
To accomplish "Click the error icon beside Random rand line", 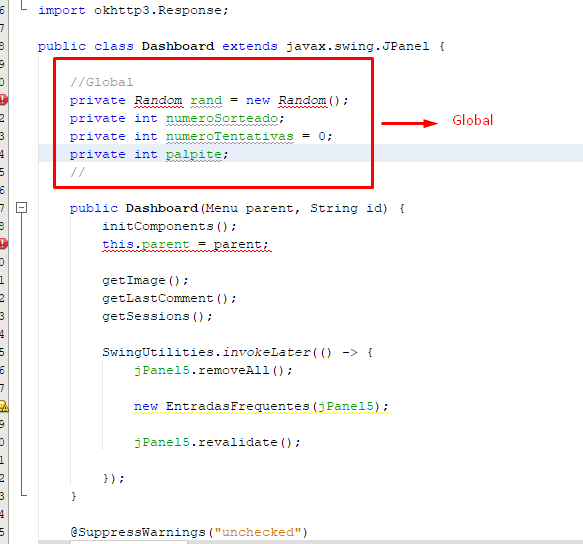I will click(3, 100).
